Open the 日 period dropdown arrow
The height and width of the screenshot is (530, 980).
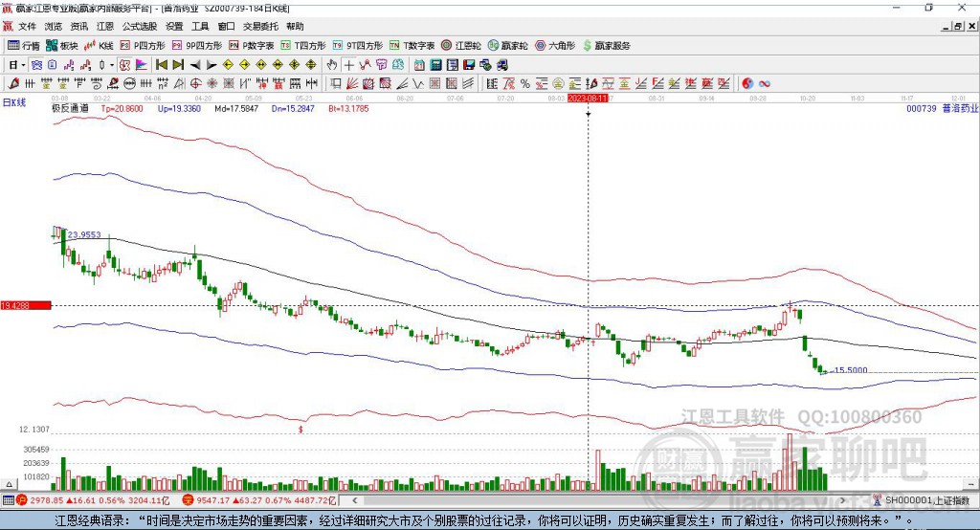pyautogui.click(x=23, y=65)
